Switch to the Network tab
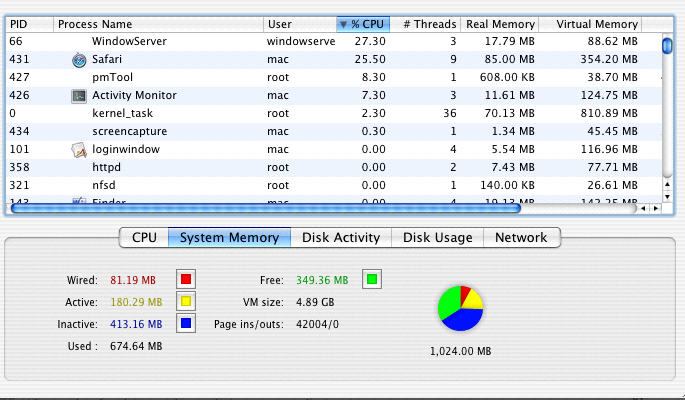This screenshot has width=685, height=400. [x=521, y=238]
